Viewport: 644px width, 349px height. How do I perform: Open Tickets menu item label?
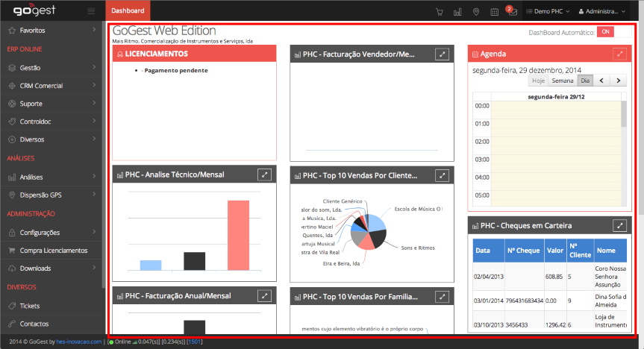pos(30,306)
